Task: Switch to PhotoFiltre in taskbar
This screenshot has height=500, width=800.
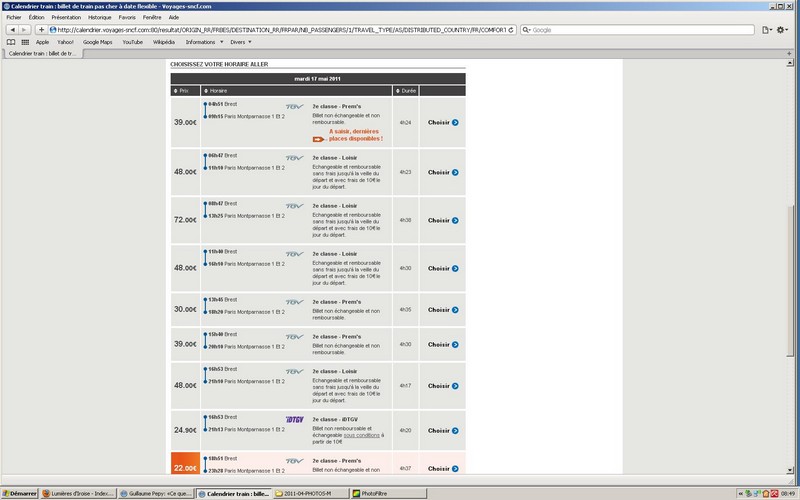Action: 389,493
